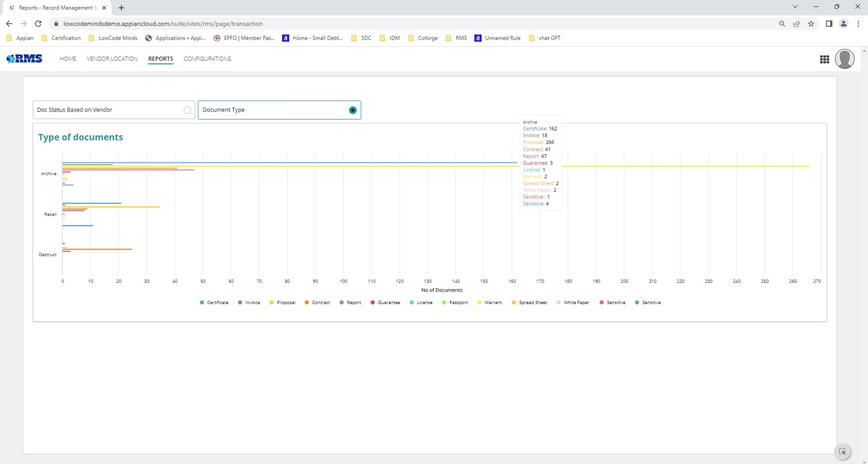Click the browser address bar URL

coord(163,23)
